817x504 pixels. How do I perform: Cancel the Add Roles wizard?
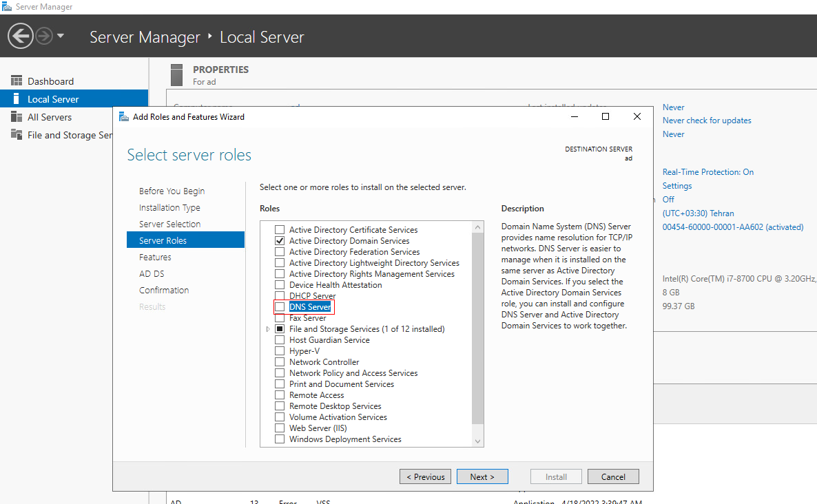(613, 476)
